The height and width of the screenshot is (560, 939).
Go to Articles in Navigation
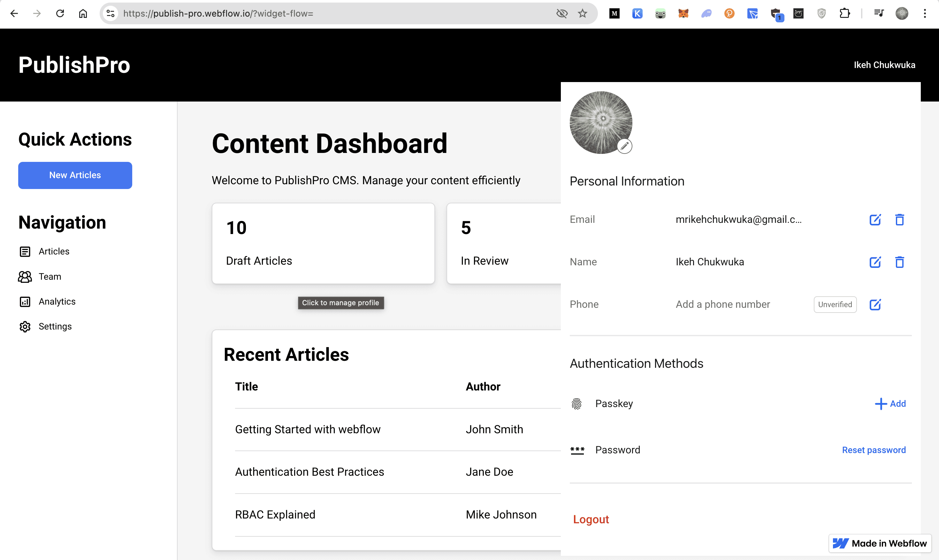(54, 251)
